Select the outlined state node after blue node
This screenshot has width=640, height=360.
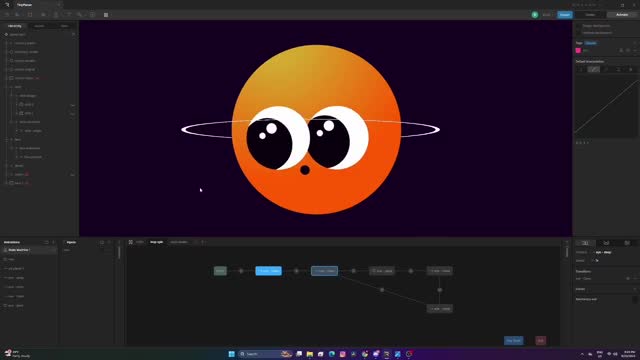click(324, 271)
